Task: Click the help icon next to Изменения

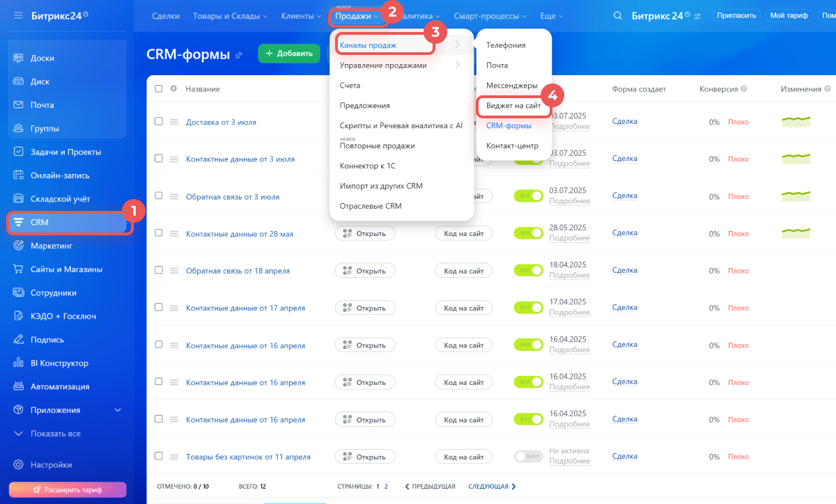Action: 828,89
